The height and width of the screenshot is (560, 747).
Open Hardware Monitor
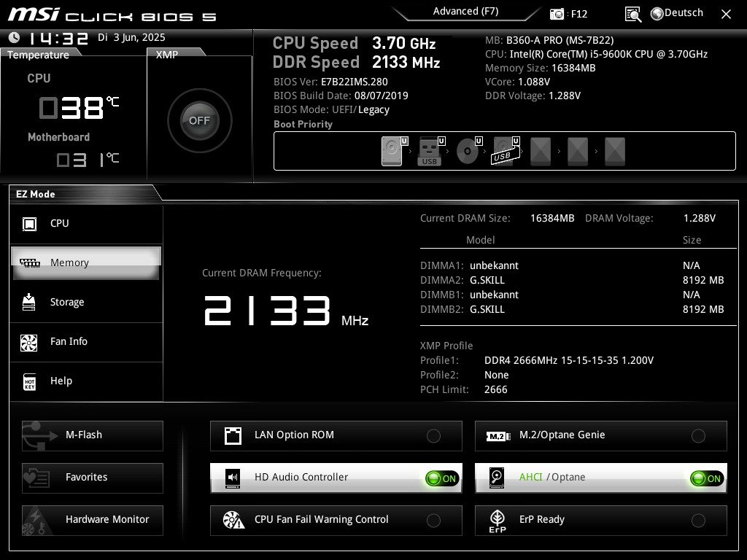click(93, 521)
